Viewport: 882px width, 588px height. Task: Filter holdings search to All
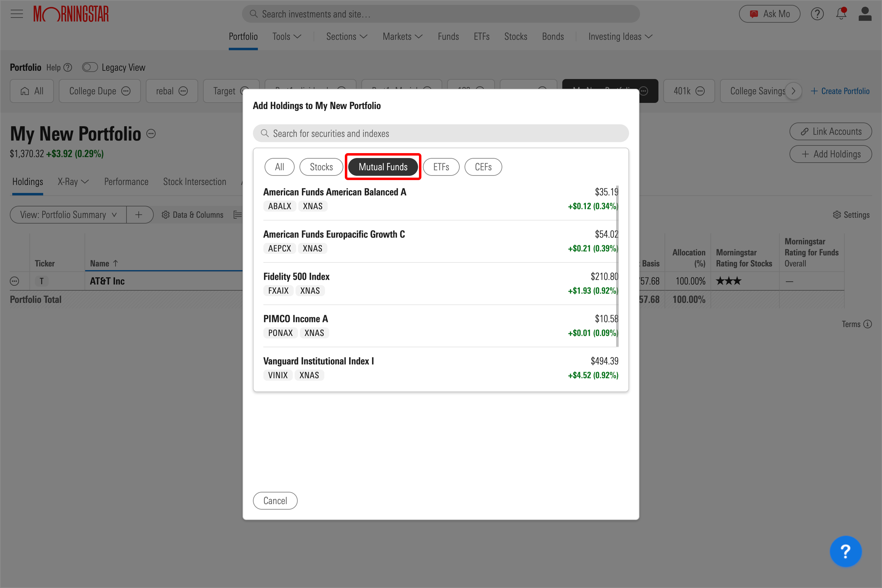(279, 167)
